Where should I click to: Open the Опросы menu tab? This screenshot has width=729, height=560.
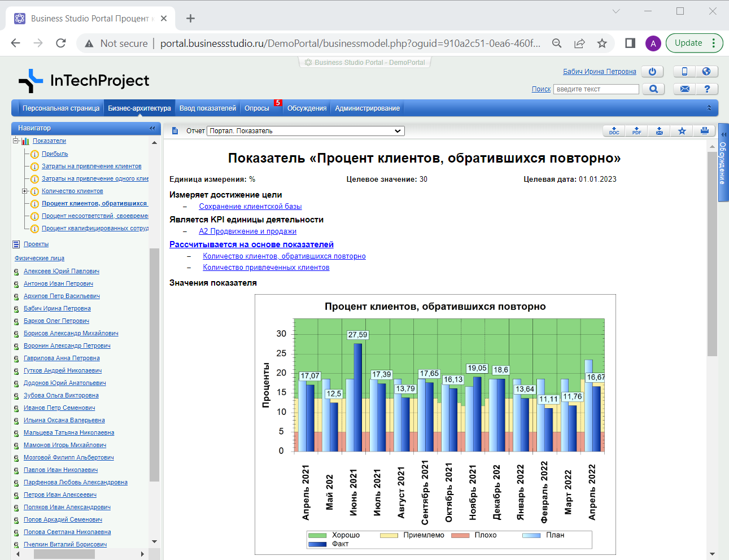pyautogui.click(x=257, y=108)
